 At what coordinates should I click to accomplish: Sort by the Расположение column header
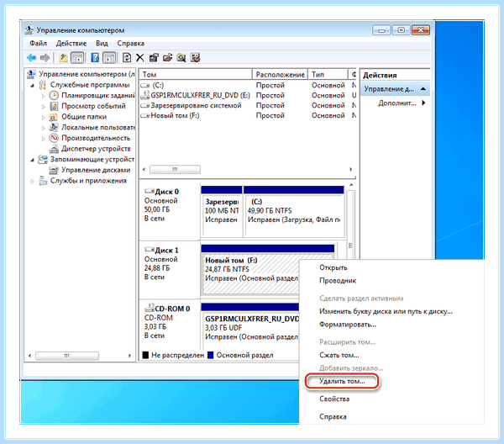pos(280,75)
